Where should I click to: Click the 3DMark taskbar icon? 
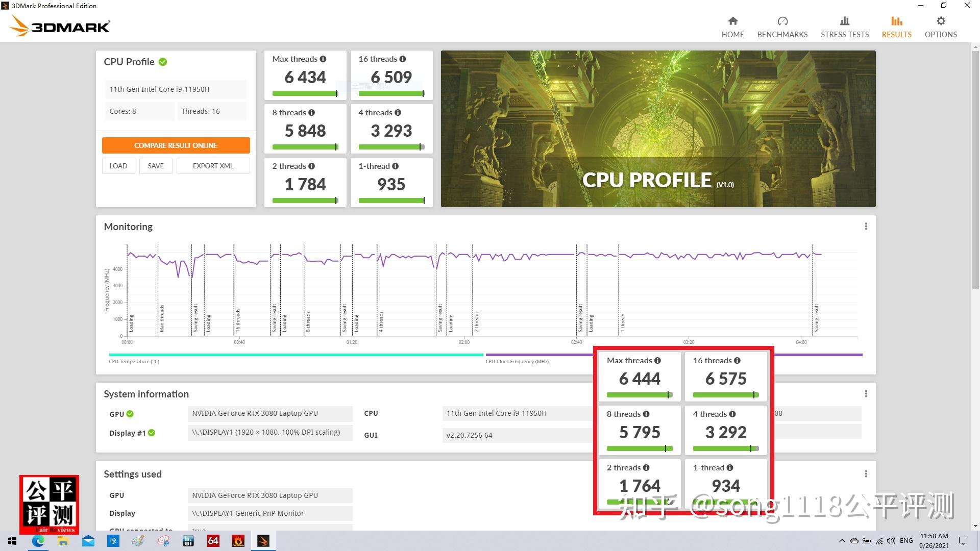click(x=263, y=541)
